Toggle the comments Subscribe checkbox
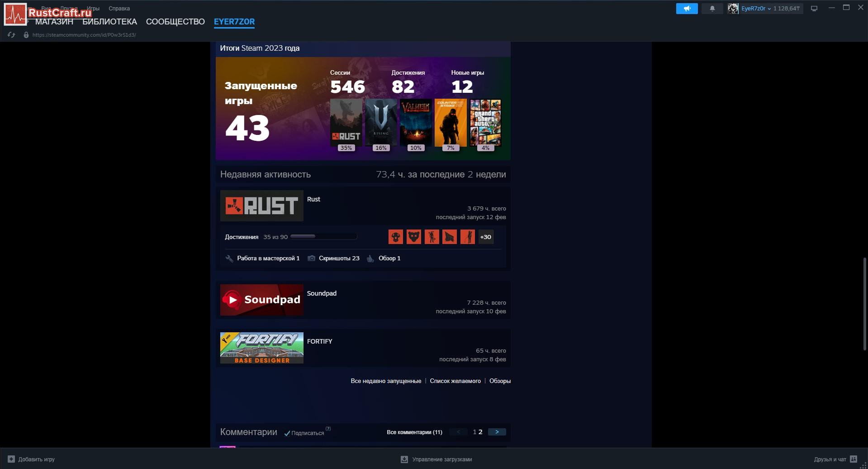This screenshot has width=868, height=469. 287,433
